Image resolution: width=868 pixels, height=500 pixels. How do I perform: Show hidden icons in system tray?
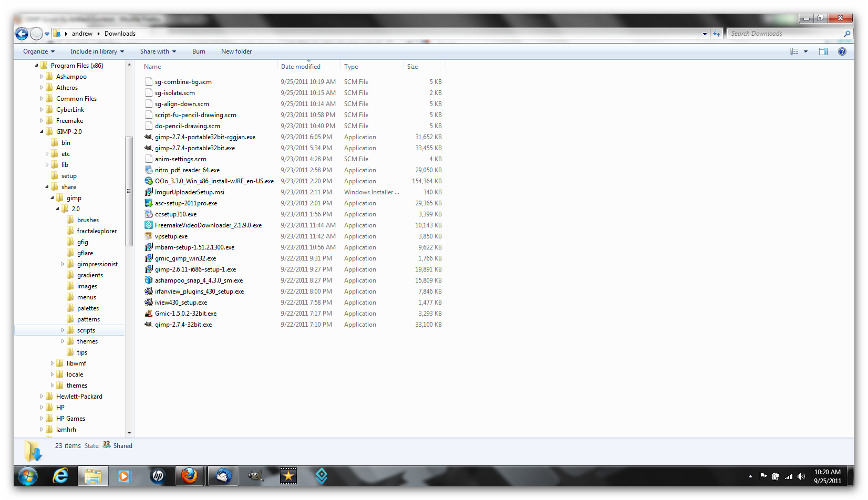pyautogui.click(x=750, y=476)
